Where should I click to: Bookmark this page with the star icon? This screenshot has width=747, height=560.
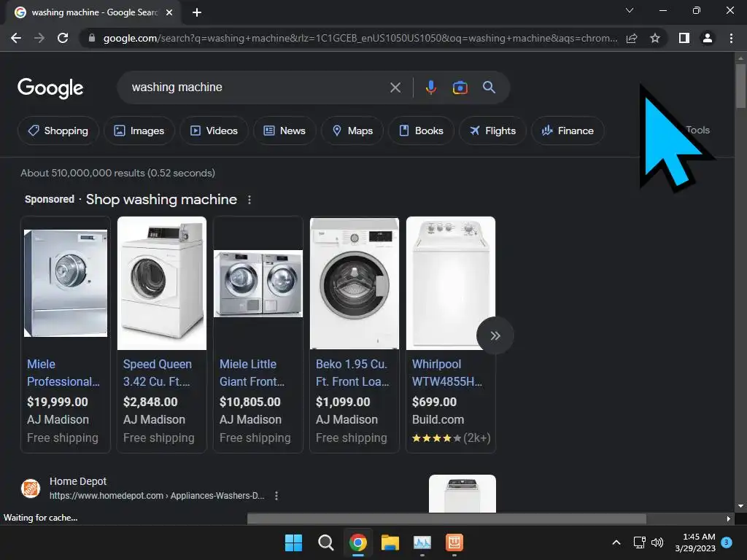click(655, 38)
